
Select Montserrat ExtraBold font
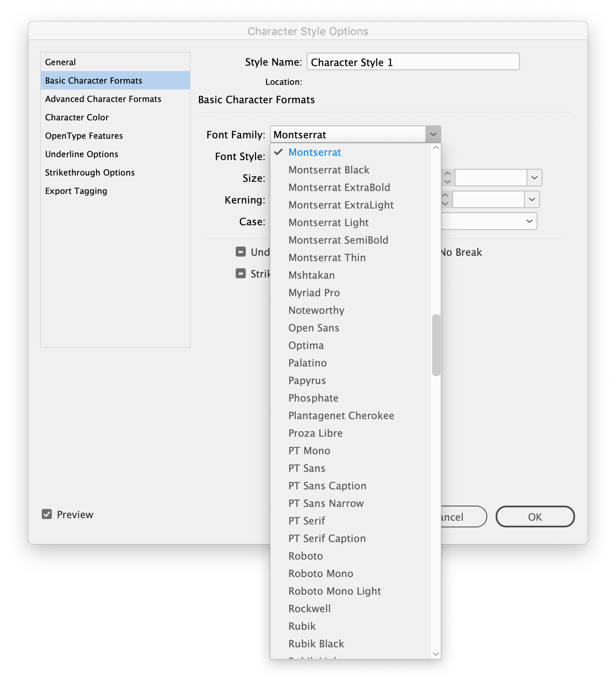pyautogui.click(x=351, y=188)
